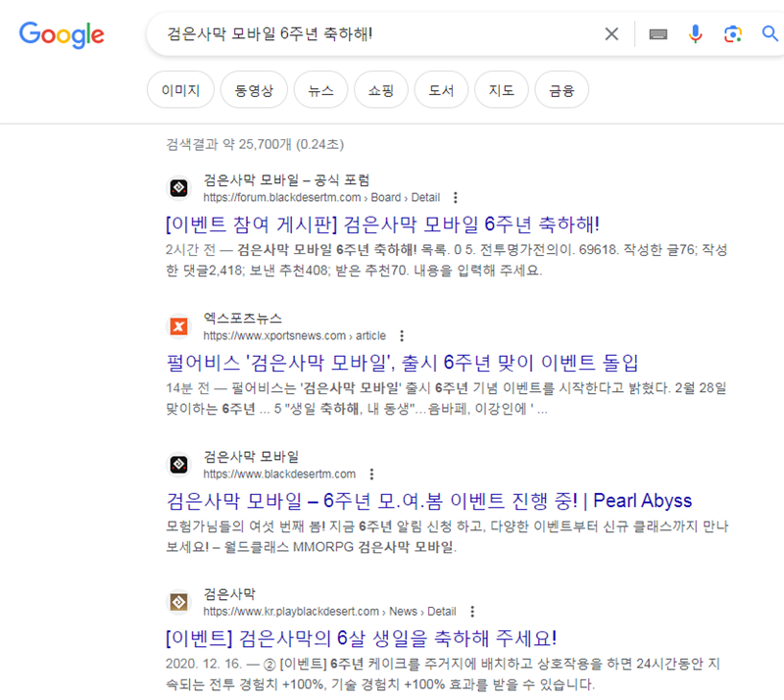Image resolution: width=784 pixels, height=700 pixels.
Task: Start voice search with microphone icon
Action: click(x=696, y=34)
